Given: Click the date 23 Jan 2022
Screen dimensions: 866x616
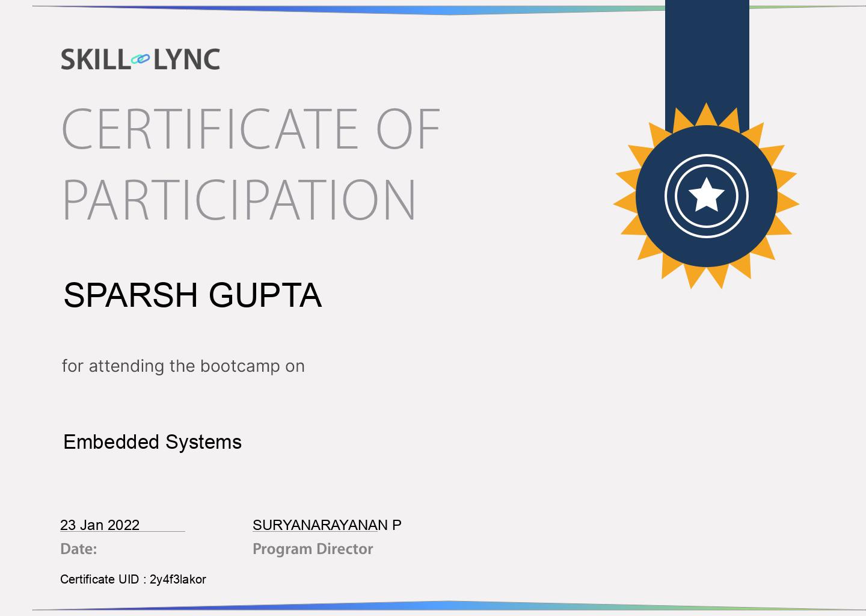Looking at the screenshot, I should coord(100,525).
